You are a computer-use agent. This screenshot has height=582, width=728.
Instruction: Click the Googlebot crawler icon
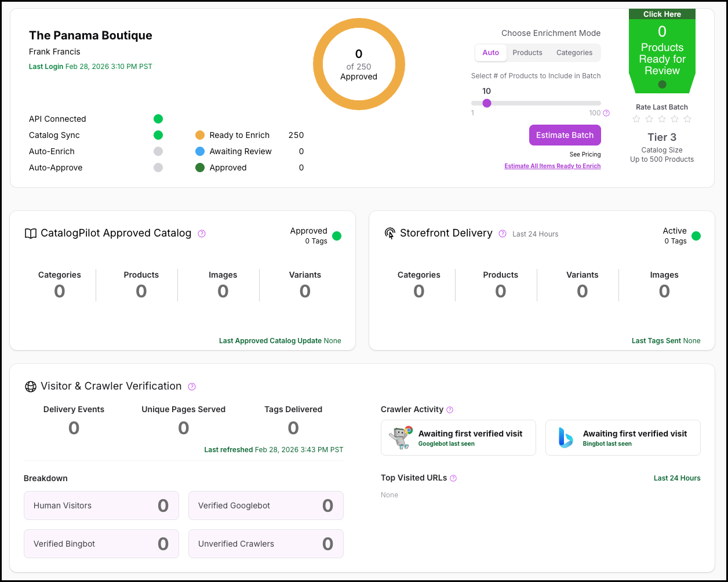click(401, 438)
